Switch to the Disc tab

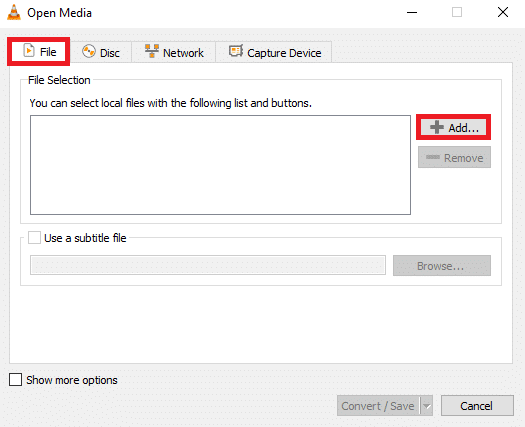[101, 52]
